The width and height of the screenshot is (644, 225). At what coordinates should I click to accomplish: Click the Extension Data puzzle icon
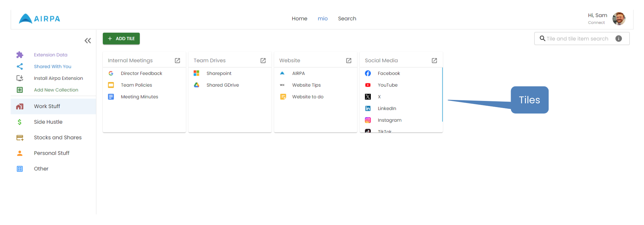[x=20, y=55]
